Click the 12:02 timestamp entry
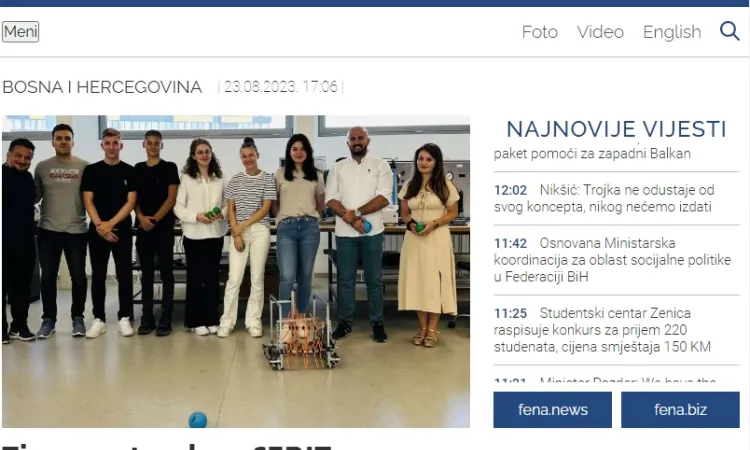The width and height of the screenshot is (750, 450). pos(510,190)
